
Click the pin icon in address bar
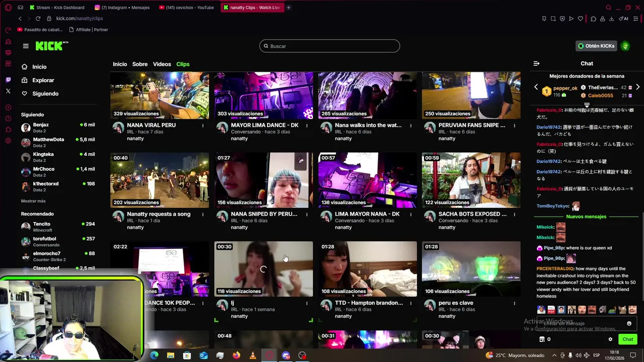[544, 19]
